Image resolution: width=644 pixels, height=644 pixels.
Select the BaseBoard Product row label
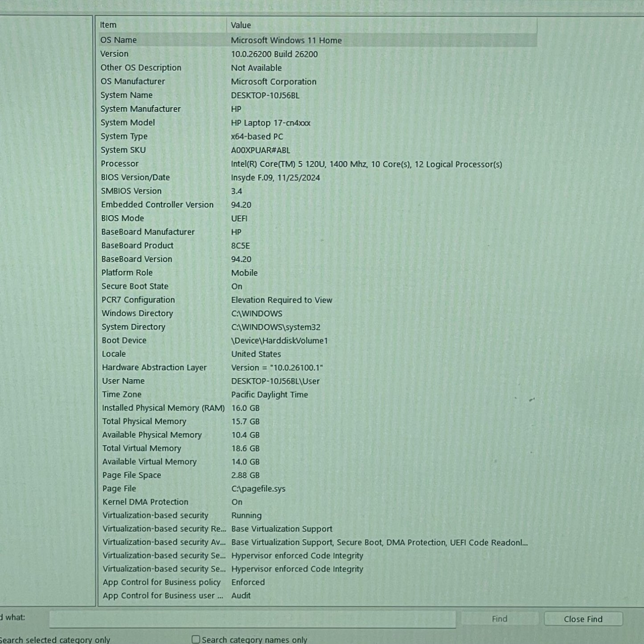pos(137,246)
